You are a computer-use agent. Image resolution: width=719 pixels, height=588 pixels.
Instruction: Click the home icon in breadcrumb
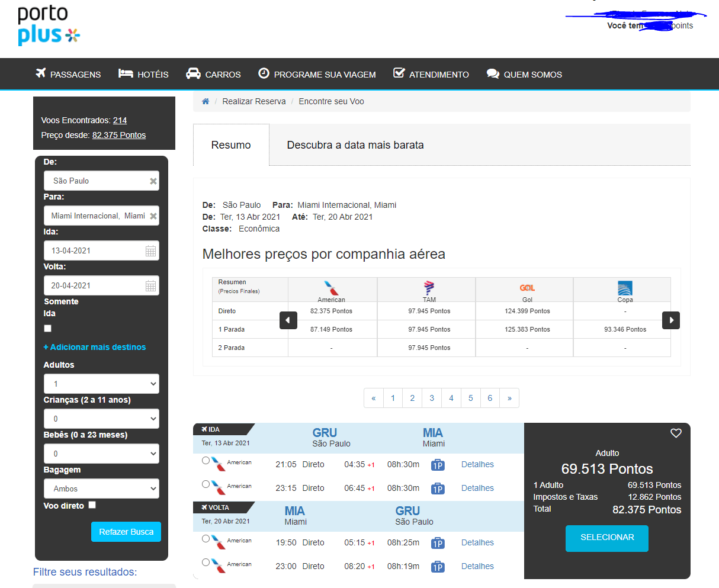pos(206,101)
